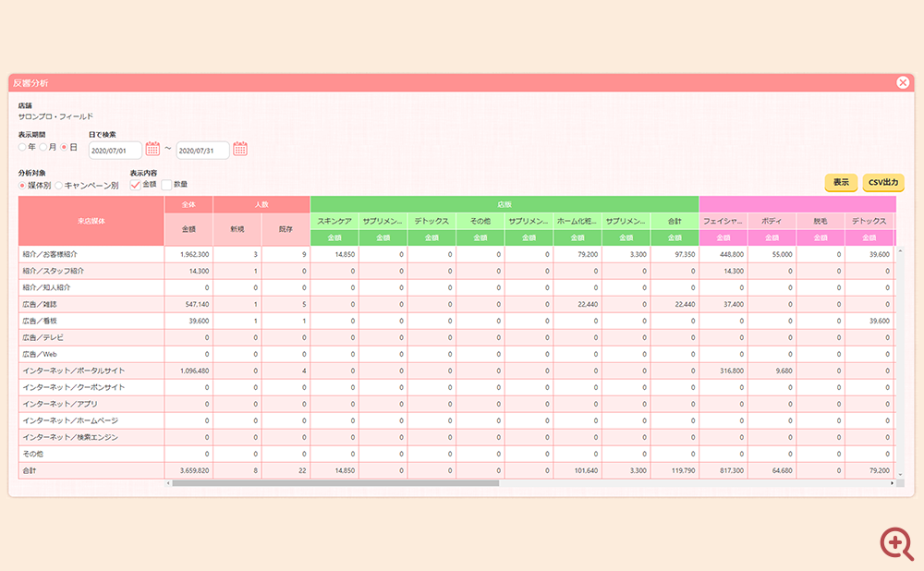
Task: Select the インターネット／ポータルサイト row label
Action: [x=74, y=371]
